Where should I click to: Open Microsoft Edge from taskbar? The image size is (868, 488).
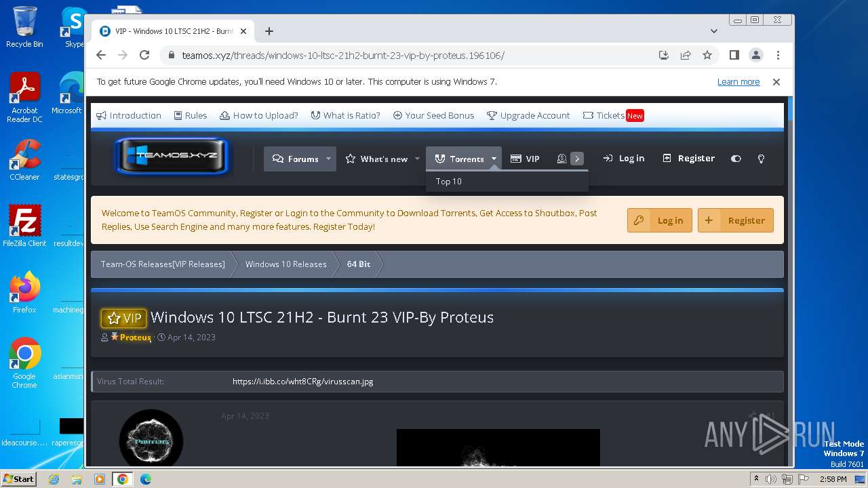pyautogui.click(x=145, y=479)
